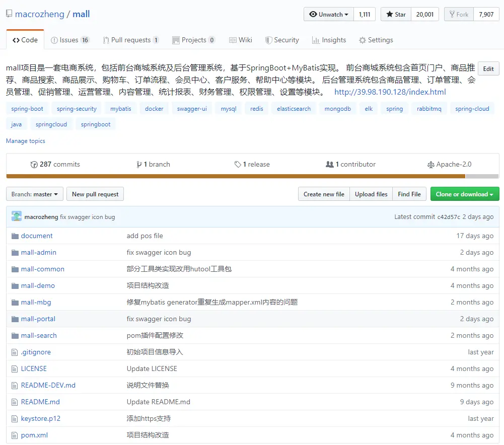Open the Insights tab
This screenshot has height=445, width=504.
(329, 40)
